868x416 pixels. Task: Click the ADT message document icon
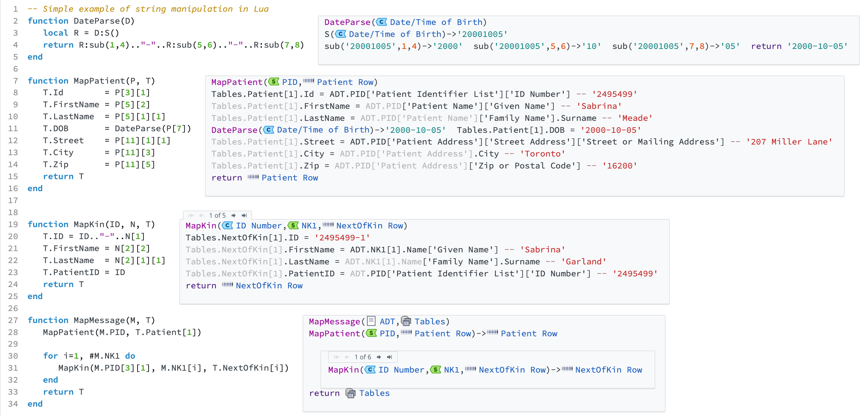(371, 321)
